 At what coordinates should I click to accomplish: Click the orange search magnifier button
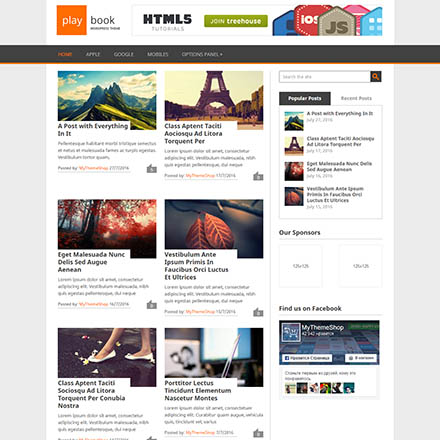point(376,77)
